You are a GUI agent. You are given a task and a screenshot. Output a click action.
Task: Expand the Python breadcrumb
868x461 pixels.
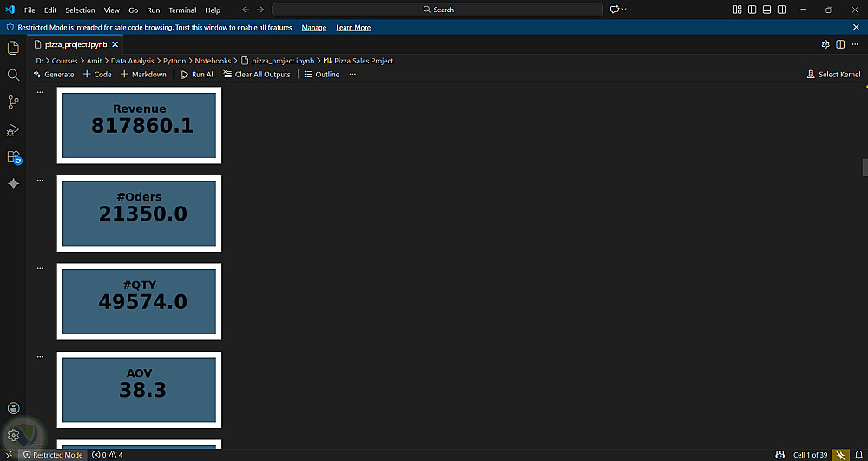tap(174, 61)
